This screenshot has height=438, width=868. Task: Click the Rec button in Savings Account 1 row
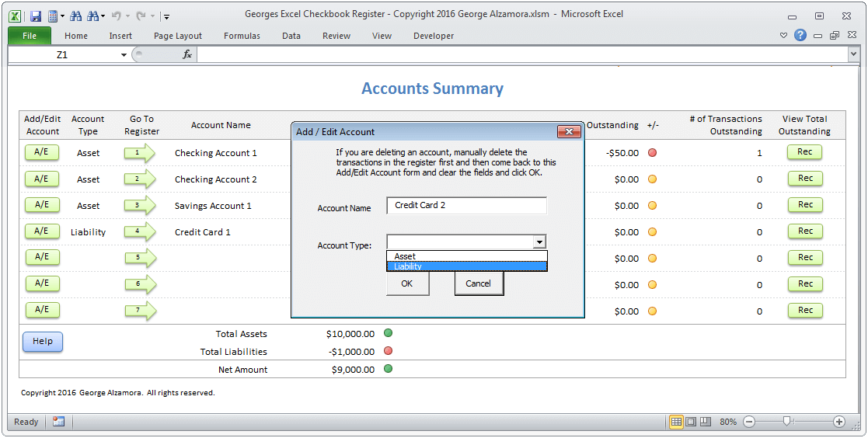coord(805,204)
